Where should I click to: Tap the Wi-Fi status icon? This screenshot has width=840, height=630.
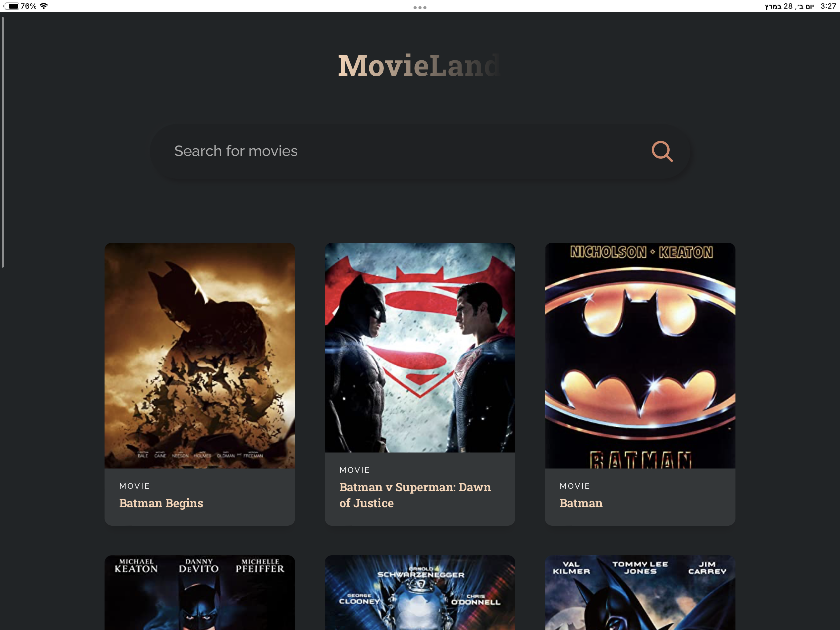click(44, 6)
